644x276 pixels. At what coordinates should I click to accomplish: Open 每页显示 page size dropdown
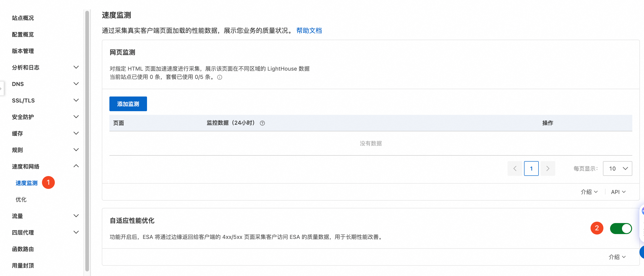click(x=617, y=168)
